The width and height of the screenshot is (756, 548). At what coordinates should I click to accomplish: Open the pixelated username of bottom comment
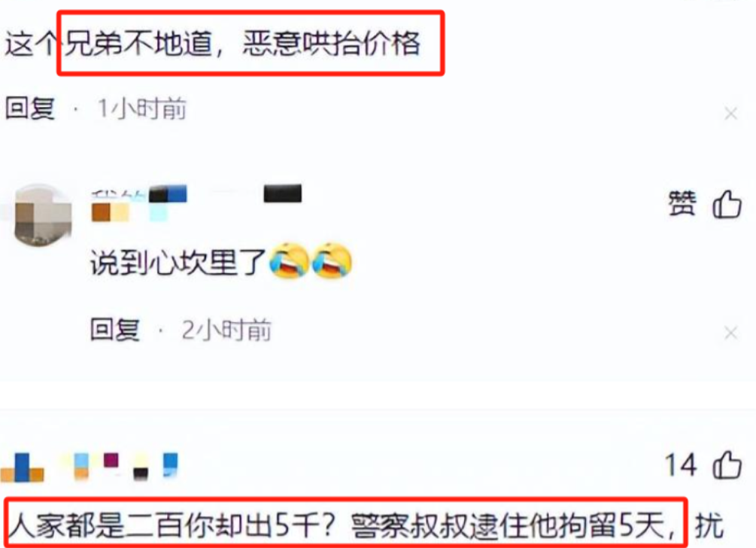[x=90, y=467]
